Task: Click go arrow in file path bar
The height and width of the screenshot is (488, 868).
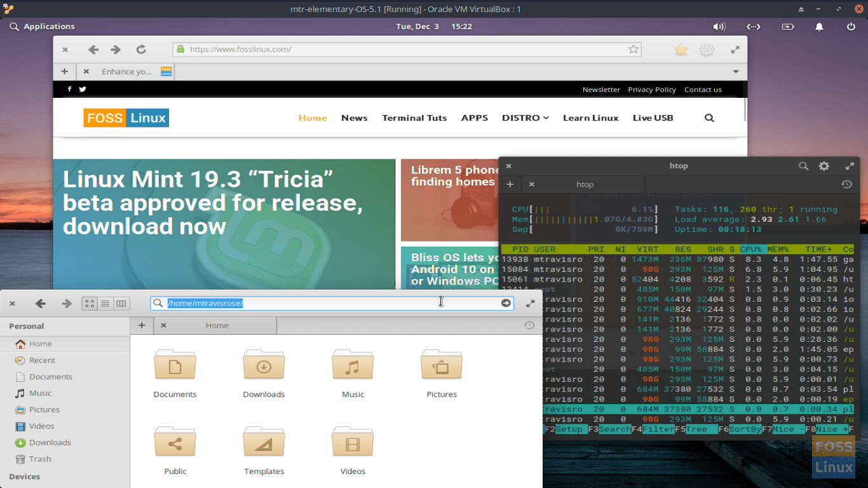Action: (x=506, y=303)
